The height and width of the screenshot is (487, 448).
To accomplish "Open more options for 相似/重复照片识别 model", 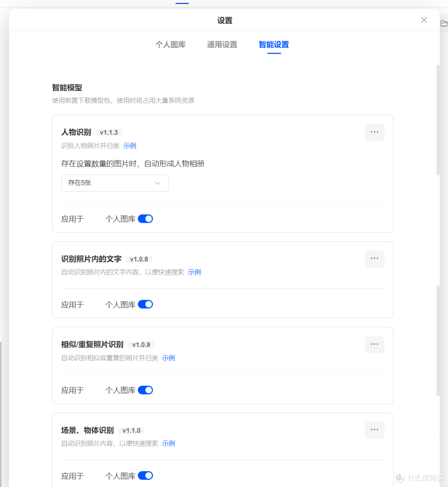I will click(375, 345).
